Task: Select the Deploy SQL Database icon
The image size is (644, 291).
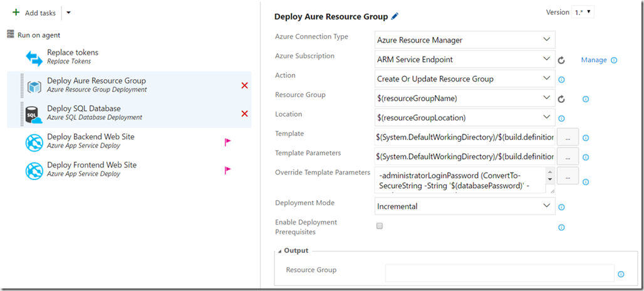Action: [x=34, y=115]
